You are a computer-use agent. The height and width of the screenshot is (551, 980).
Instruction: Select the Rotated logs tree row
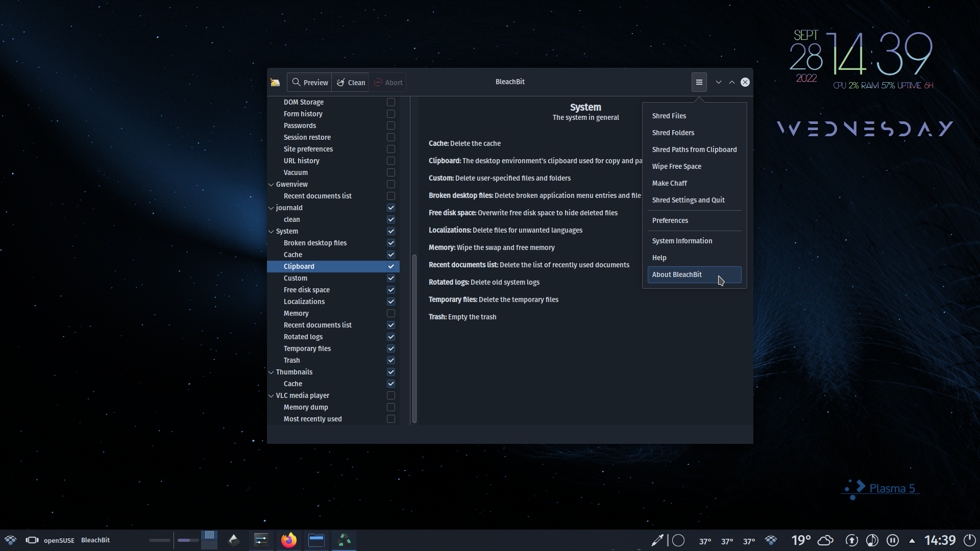(333, 337)
